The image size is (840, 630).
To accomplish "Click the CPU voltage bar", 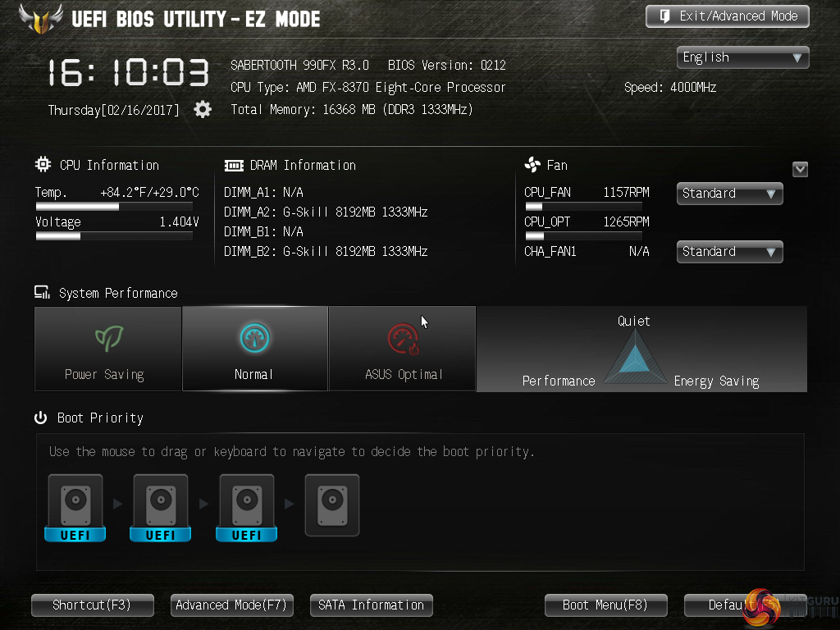I will point(114,236).
